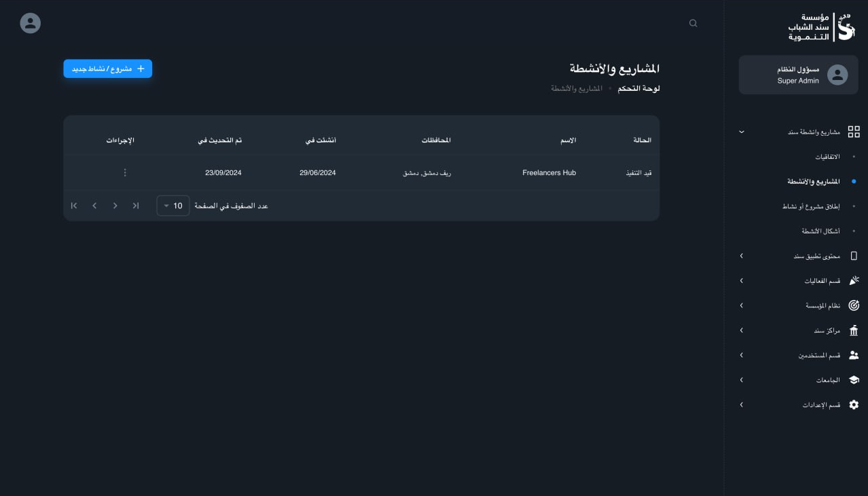Expand the universities section chevron
The image size is (868, 496).
(x=741, y=380)
